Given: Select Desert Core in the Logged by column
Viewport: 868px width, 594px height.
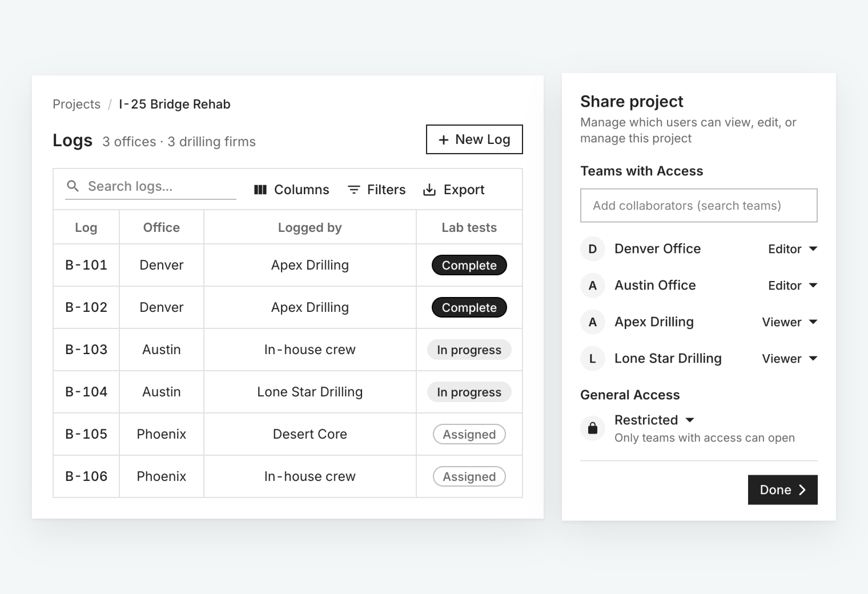Looking at the screenshot, I should (310, 434).
